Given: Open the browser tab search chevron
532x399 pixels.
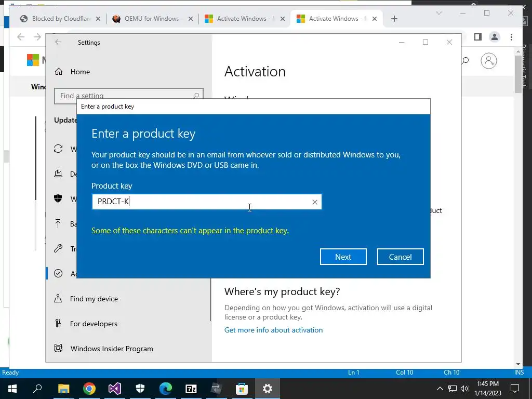Looking at the screenshot, I should coord(438,13).
